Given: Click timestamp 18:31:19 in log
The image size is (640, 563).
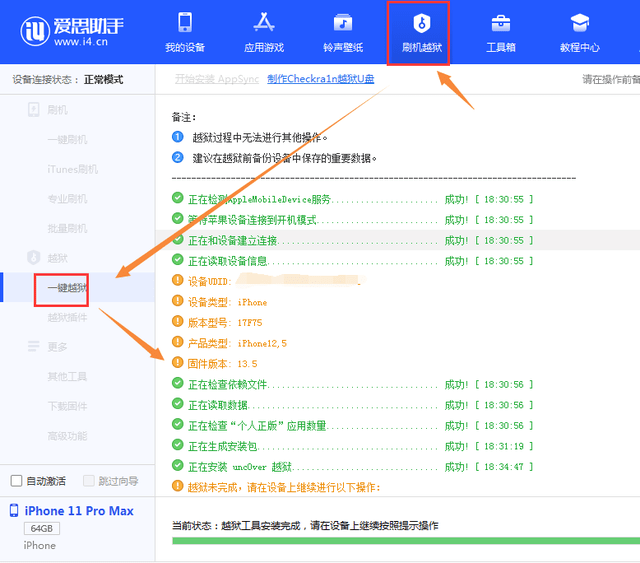Looking at the screenshot, I should click(x=504, y=446).
